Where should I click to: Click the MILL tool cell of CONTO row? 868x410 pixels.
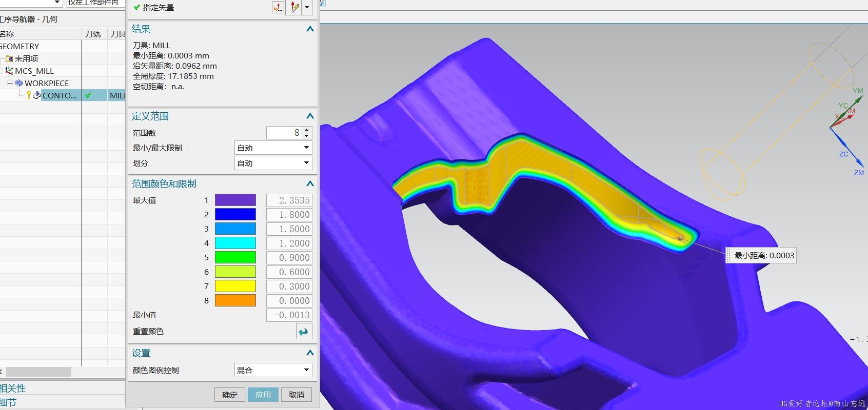pyautogui.click(x=117, y=95)
